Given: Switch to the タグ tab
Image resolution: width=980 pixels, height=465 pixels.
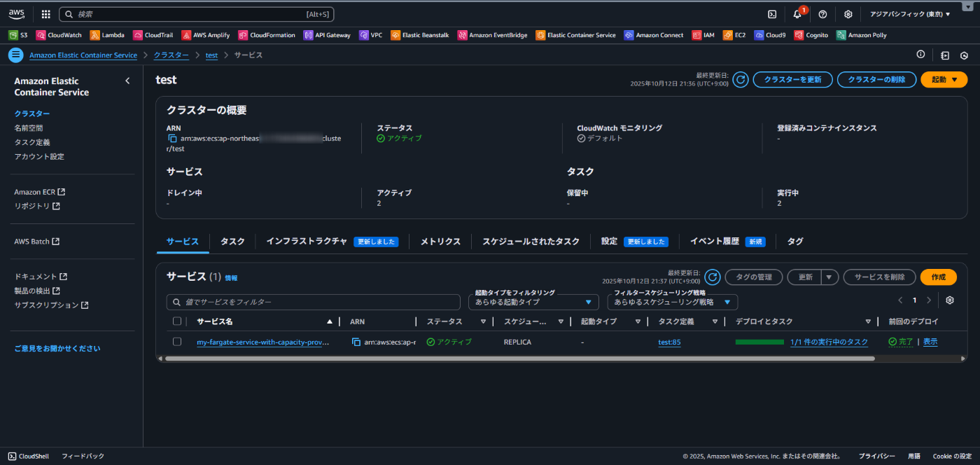Looking at the screenshot, I should (795, 241).
